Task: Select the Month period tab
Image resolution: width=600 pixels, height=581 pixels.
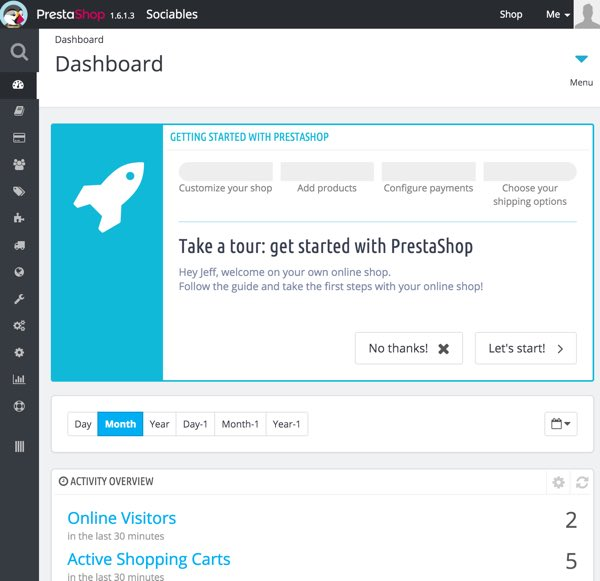Action: 120,424
